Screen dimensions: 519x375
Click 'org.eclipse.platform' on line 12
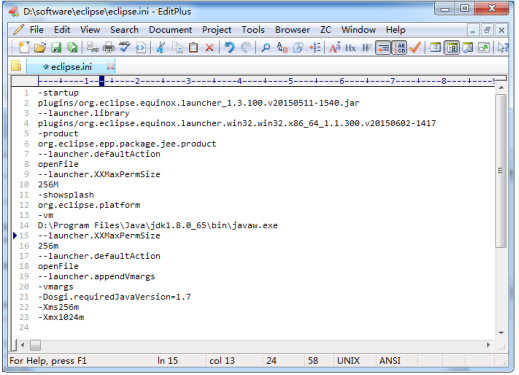tap(89, 205)
